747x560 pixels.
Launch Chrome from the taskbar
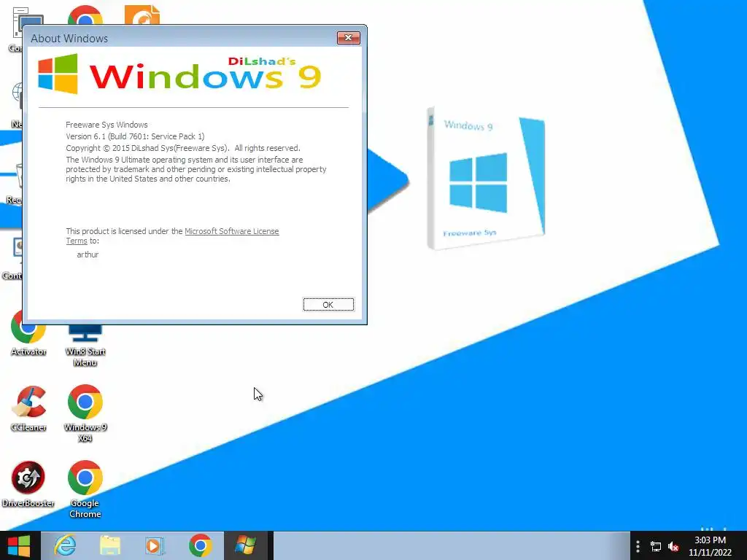pos(200,545)
